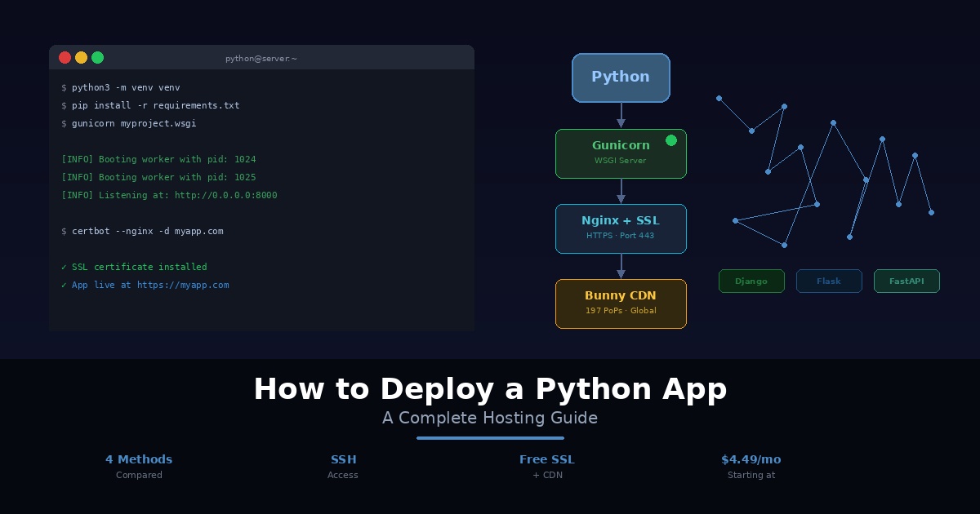This screenshot has width=980, height=514.
Task: Click the Listening at http://0.0.0.0:8000 line
Action: click(169, 195)
